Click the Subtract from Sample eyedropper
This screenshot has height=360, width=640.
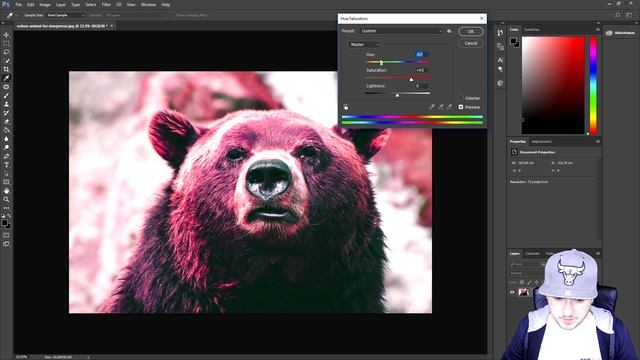pyautogui.click(x=449, y=107)
